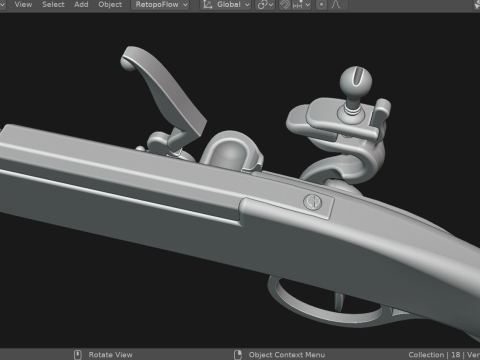Click the Object Context Menu mouse icon
Screen dimensions: 480x360
tap(238, 354)
